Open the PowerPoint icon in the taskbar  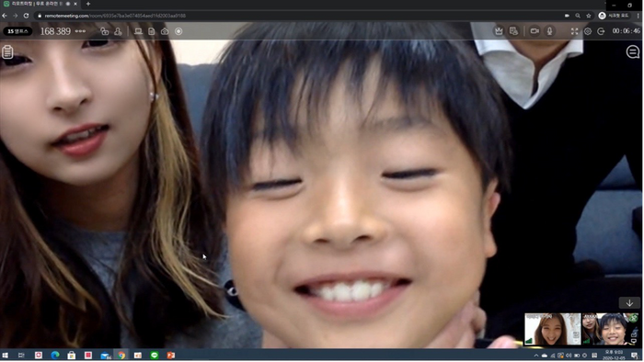point(171,356)
